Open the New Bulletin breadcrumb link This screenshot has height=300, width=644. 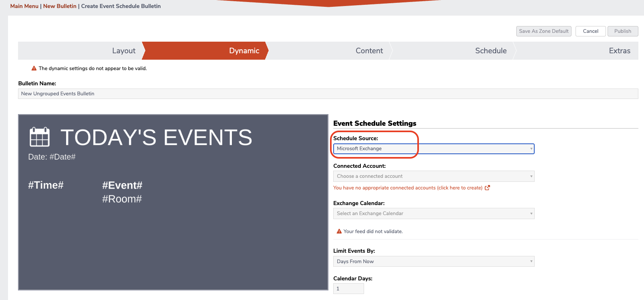[x=60, y=6]
